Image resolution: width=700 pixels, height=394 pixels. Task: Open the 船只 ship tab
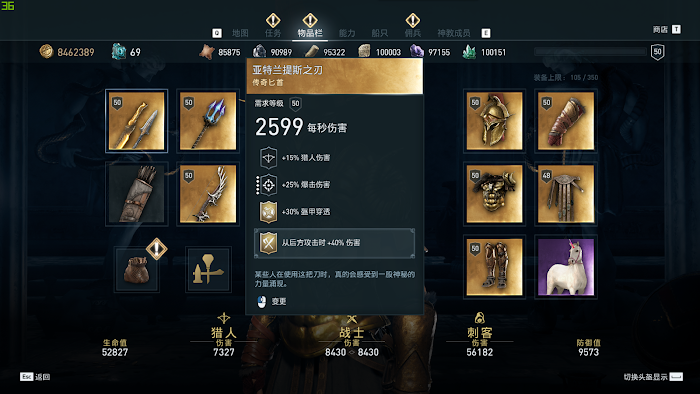click(379, 33)
